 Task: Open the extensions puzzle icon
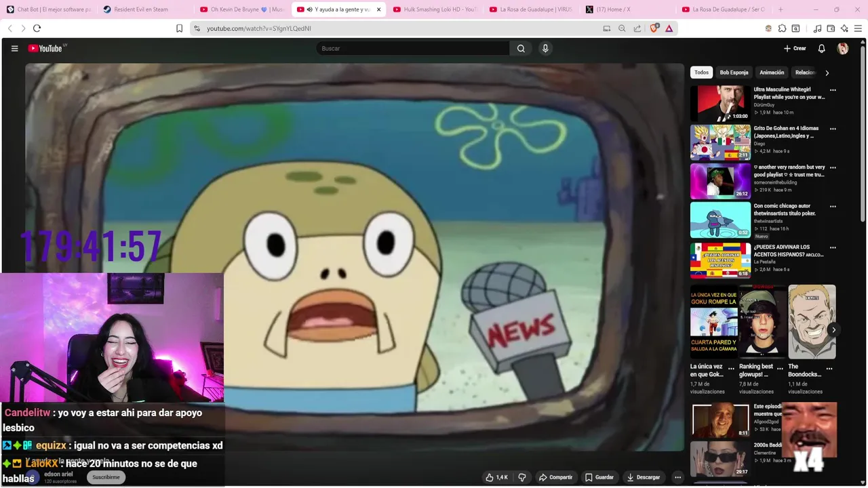[782, 28]
